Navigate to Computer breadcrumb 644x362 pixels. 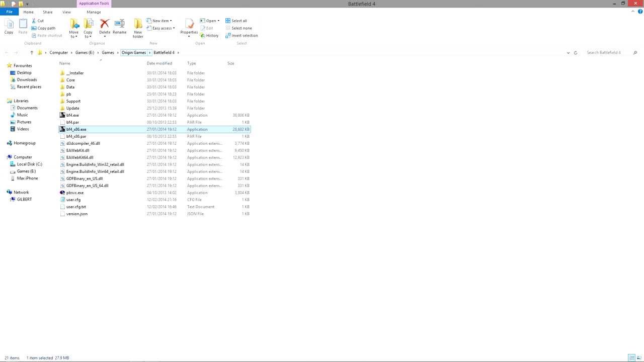59,52
